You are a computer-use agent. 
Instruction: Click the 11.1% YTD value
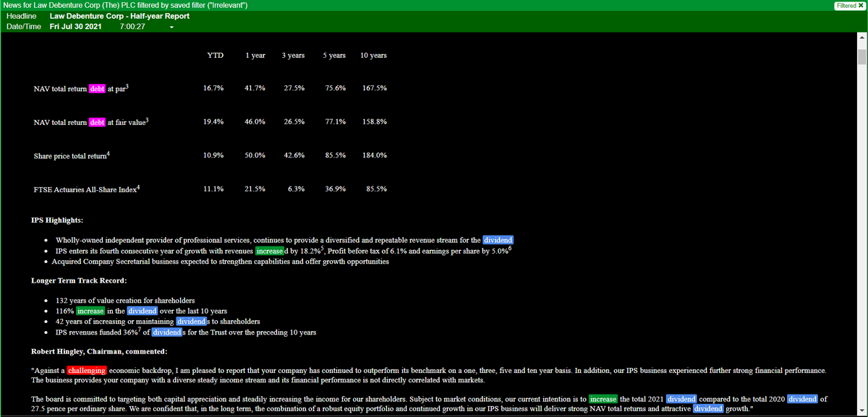[x=213, y=189]
